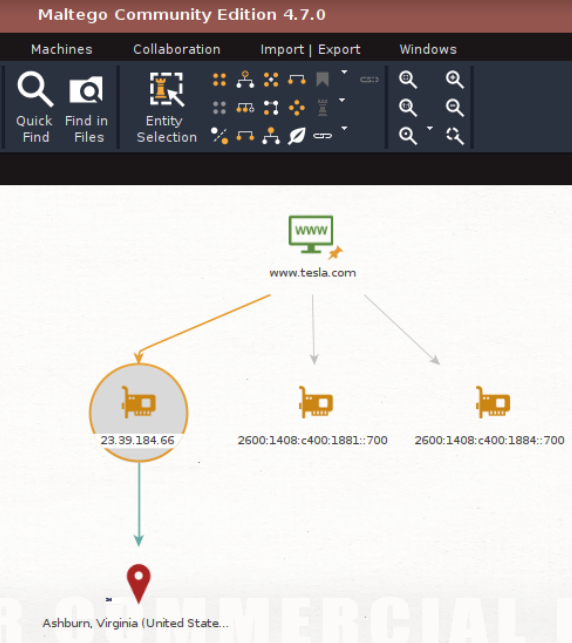Expand the zoom options dropdown arrow
Screen dimensions: 572x643
pos(429,128)
